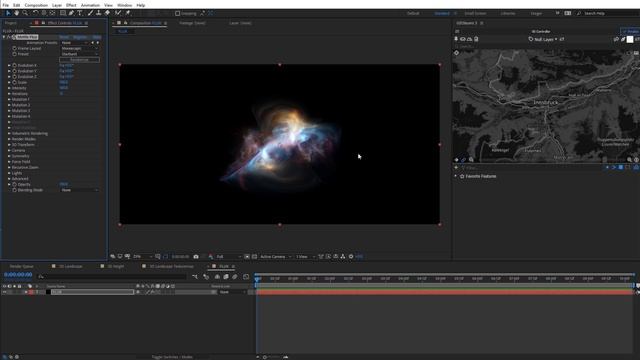Toggle visibility eye of FLUX layer

pos(4,292)
